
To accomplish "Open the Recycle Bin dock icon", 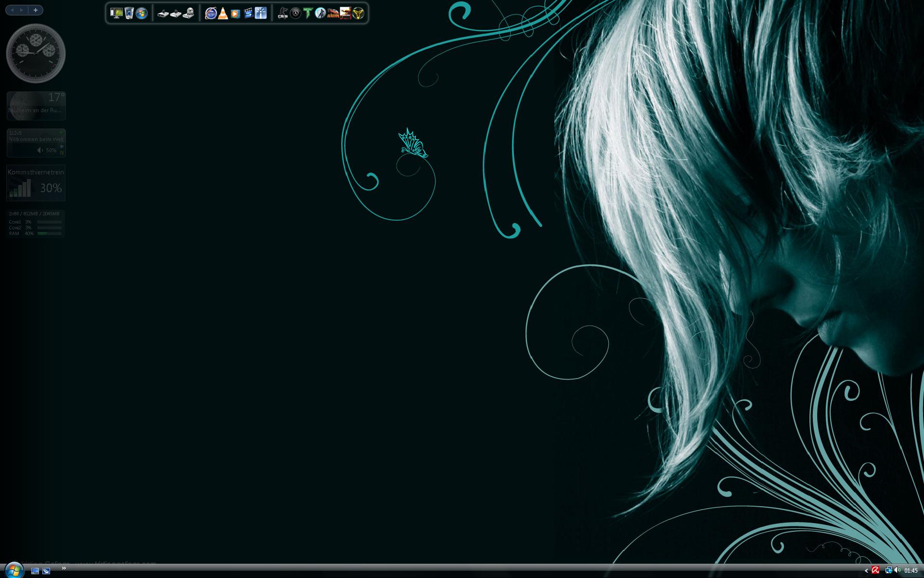I will [129, 13].
